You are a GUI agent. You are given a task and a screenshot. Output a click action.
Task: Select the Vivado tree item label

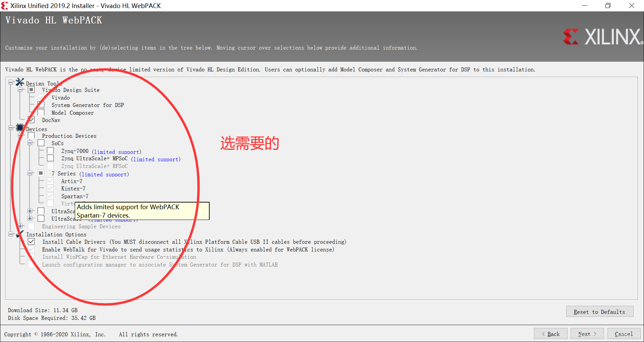[61, 98]
